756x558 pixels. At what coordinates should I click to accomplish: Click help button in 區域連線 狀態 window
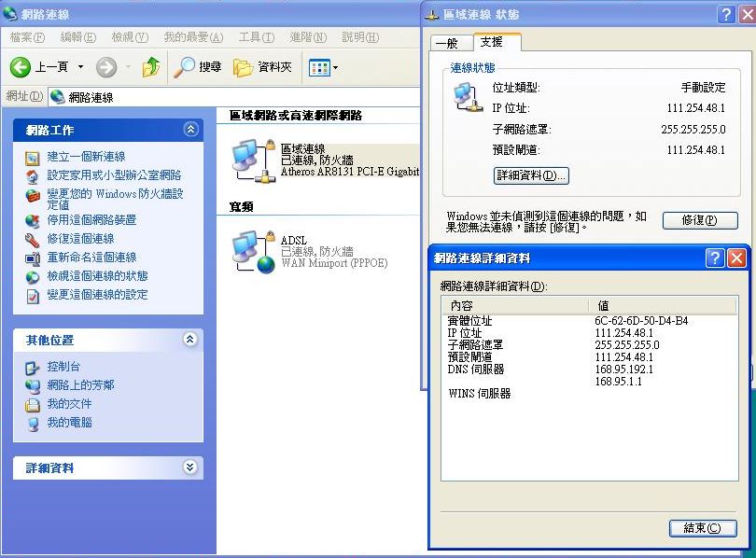pos(726,14)
